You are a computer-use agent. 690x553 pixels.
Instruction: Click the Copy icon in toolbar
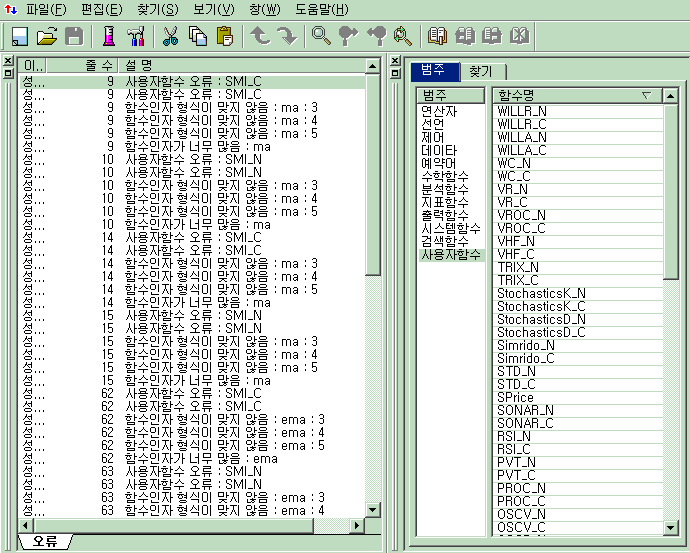[197, 37]
